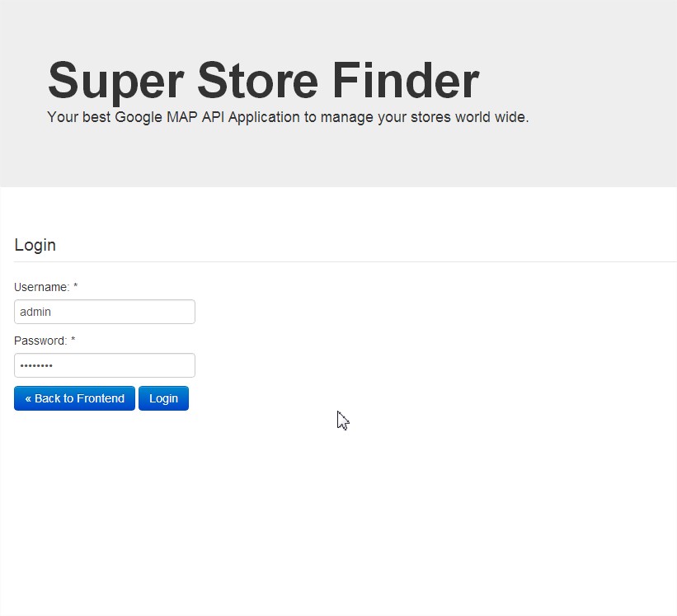The width and height of the screenshot is (677, 616).
Task: Click the required asterisk beside Username
Action: 76,286
